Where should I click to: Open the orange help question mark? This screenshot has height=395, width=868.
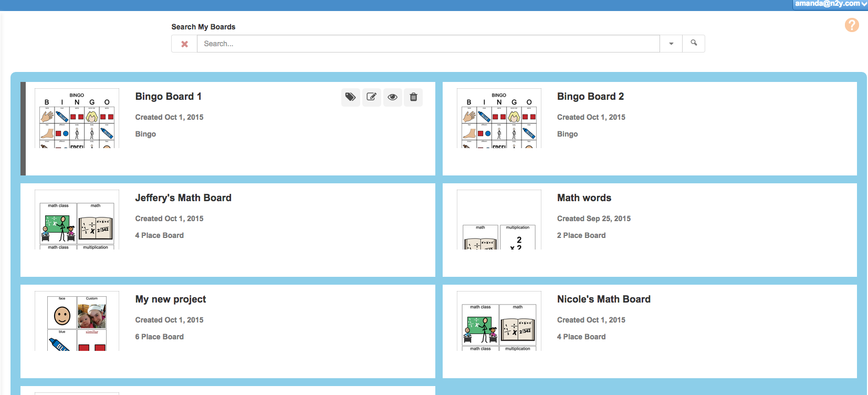pyautogui.click(x=852, y=25)
